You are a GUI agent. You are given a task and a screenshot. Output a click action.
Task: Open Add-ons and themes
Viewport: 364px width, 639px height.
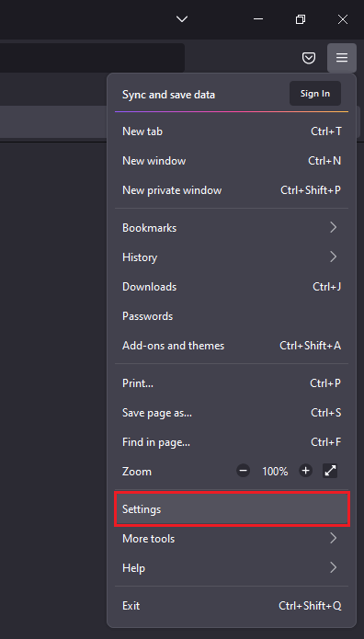point(232,345)
